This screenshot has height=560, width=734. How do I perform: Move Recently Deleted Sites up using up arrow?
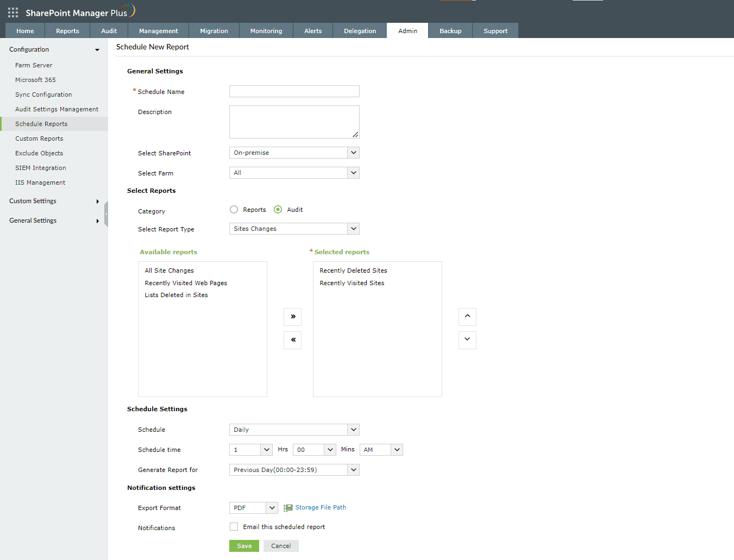(x=467, y=317)
